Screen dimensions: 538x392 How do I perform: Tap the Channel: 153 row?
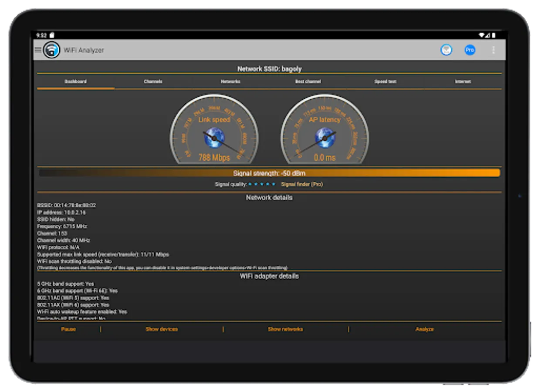pyautogui.click(x=52, y=233)
